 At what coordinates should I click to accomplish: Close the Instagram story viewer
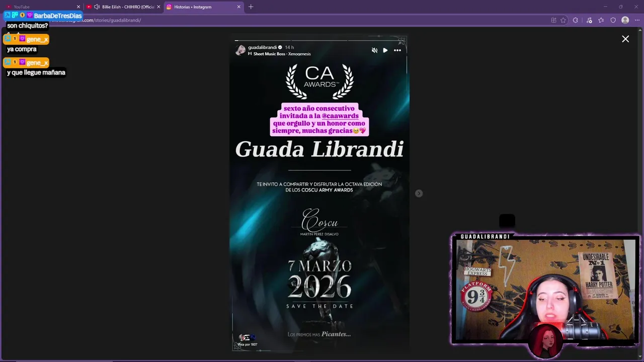pos(625,39)
